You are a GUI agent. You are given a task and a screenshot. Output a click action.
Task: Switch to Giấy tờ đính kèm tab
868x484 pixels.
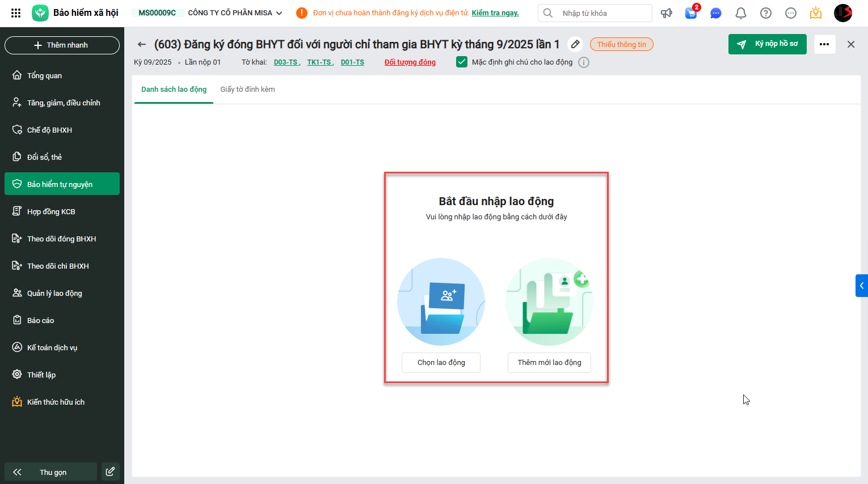click(x=247, y=90)
